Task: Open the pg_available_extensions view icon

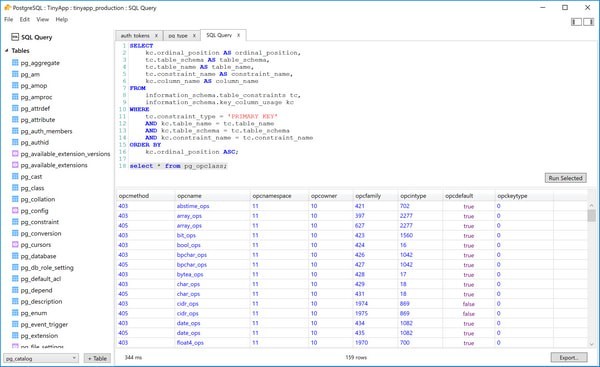Action: [x=15, y=165]
